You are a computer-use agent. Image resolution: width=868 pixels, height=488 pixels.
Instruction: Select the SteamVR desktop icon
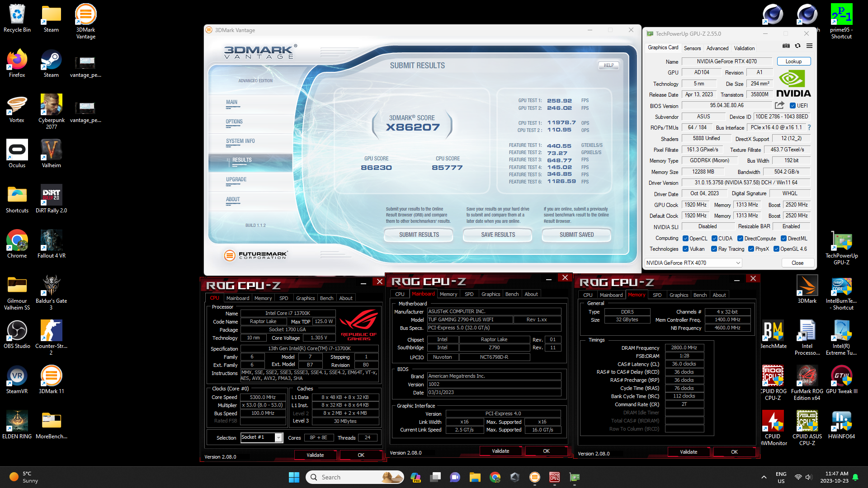tap(17, 380)
